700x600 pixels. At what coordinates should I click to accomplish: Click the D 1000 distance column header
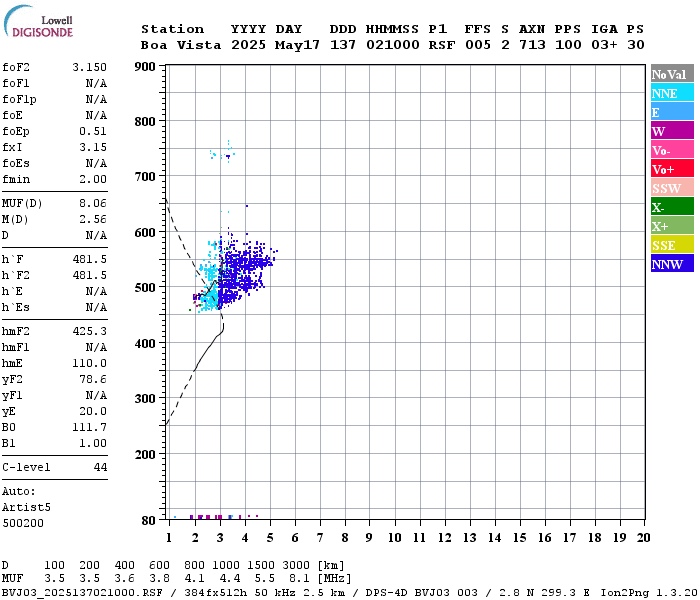(x=226, y=566)
